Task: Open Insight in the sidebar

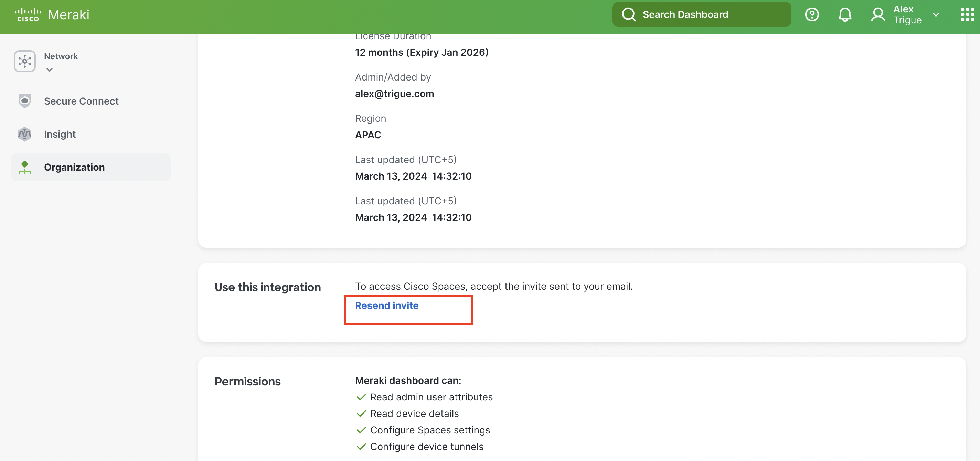Action: 91,134
